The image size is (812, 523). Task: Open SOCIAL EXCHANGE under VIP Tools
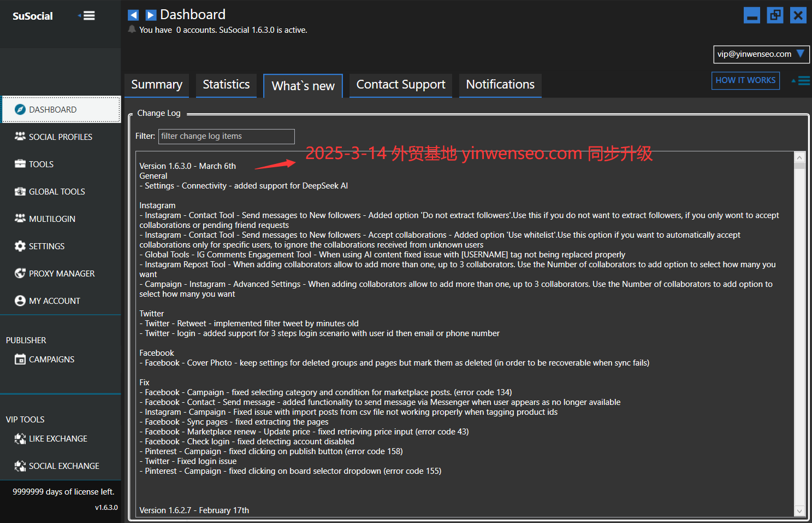pos(61,466)
